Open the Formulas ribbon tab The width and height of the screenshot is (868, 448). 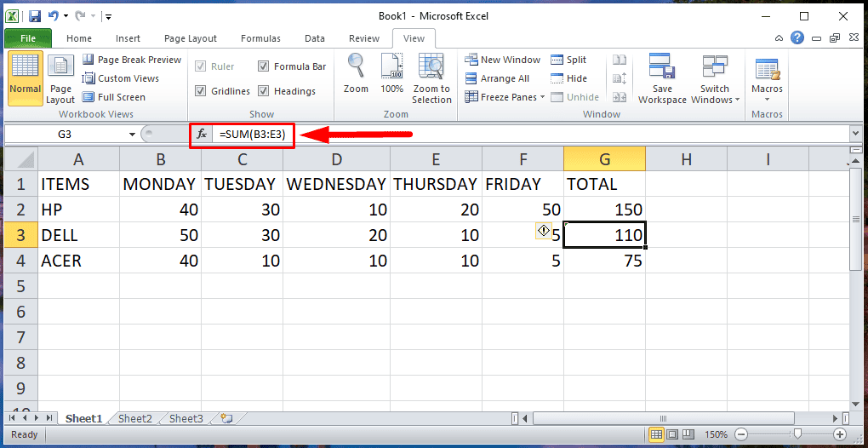pos(260,38)
